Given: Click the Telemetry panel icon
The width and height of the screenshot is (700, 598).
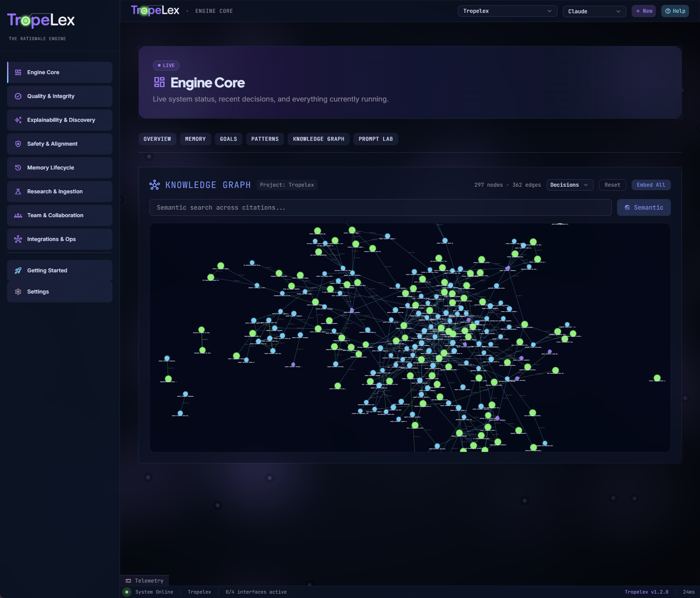Looking at the screenshot, I should pos(128,581).
